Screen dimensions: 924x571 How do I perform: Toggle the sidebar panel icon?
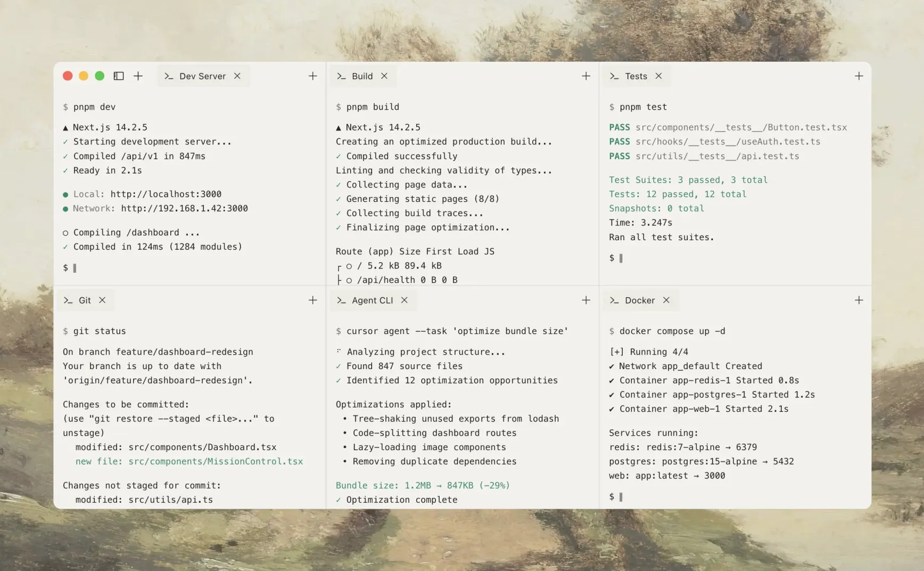point(119,76)
